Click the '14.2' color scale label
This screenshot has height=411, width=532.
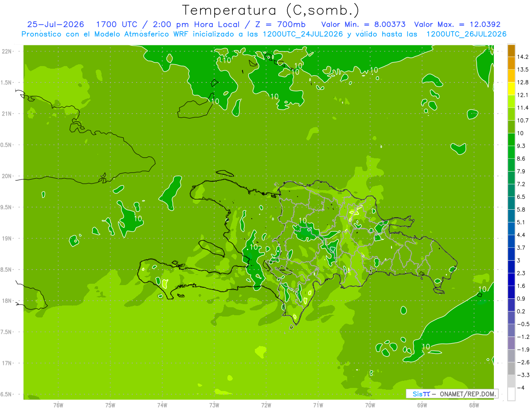point(523,57)
